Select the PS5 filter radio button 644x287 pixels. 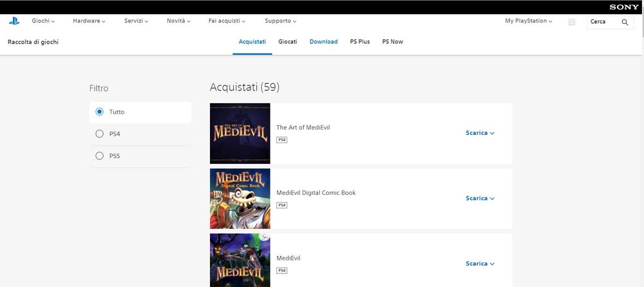(99, 156)
